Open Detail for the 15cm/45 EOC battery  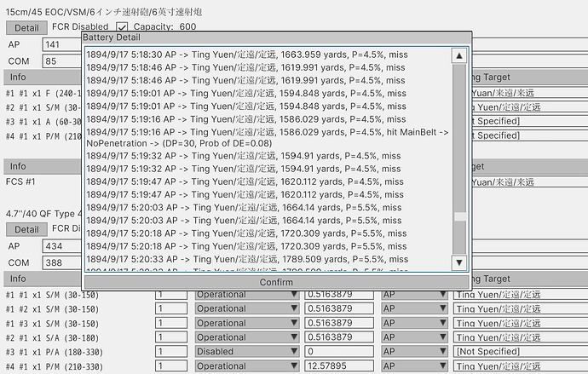(26, 27)
